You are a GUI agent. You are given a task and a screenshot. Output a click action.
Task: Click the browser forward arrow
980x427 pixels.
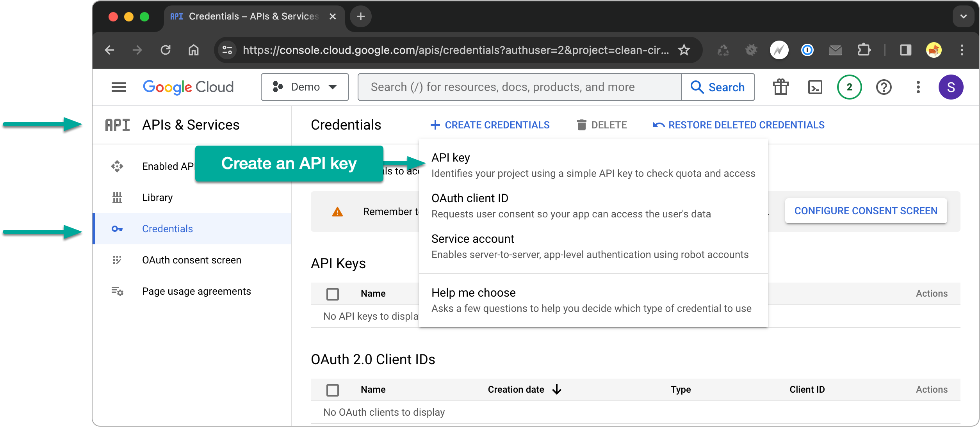(137, 50)
